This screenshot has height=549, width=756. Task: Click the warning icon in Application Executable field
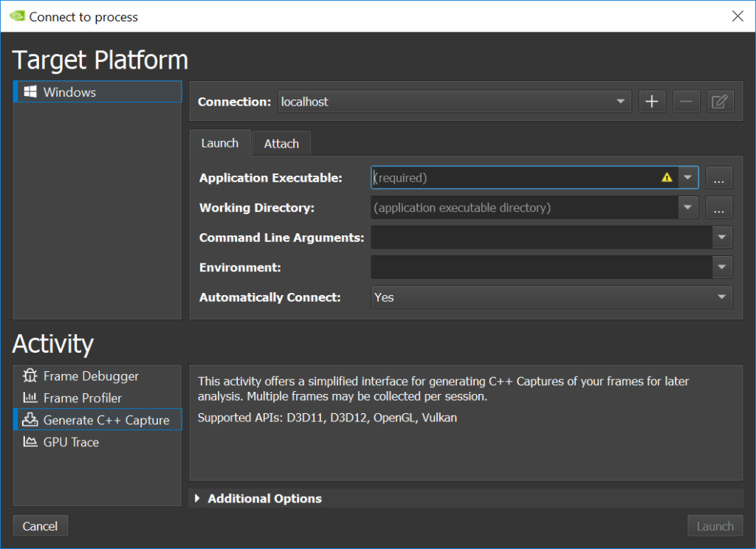click(667, 177)
